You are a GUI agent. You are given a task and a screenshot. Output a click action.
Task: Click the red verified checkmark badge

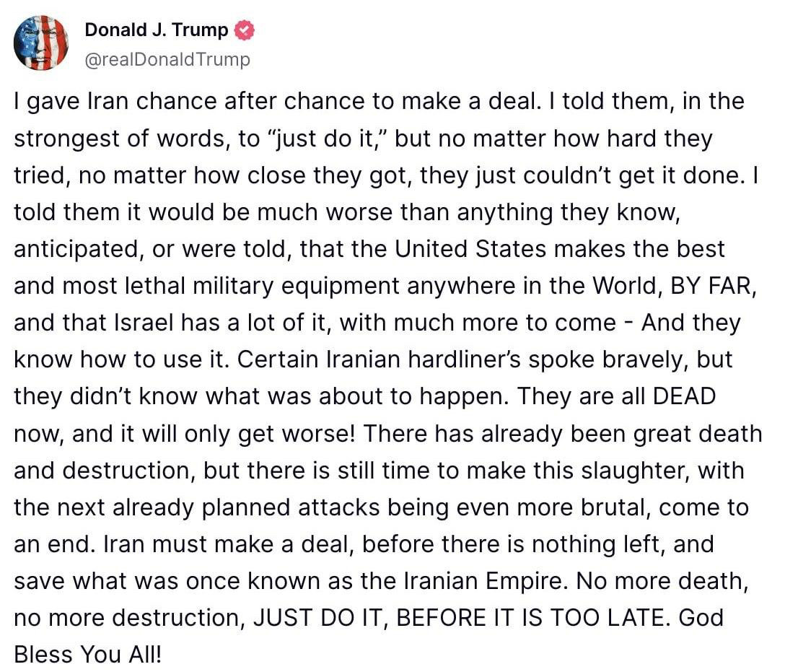[x=245, y=30]
